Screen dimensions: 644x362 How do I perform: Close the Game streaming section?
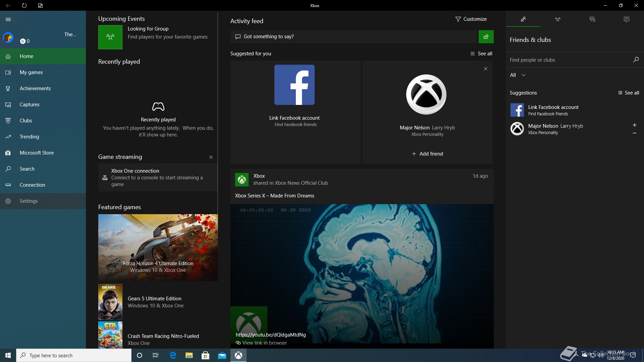click(211, 157)
